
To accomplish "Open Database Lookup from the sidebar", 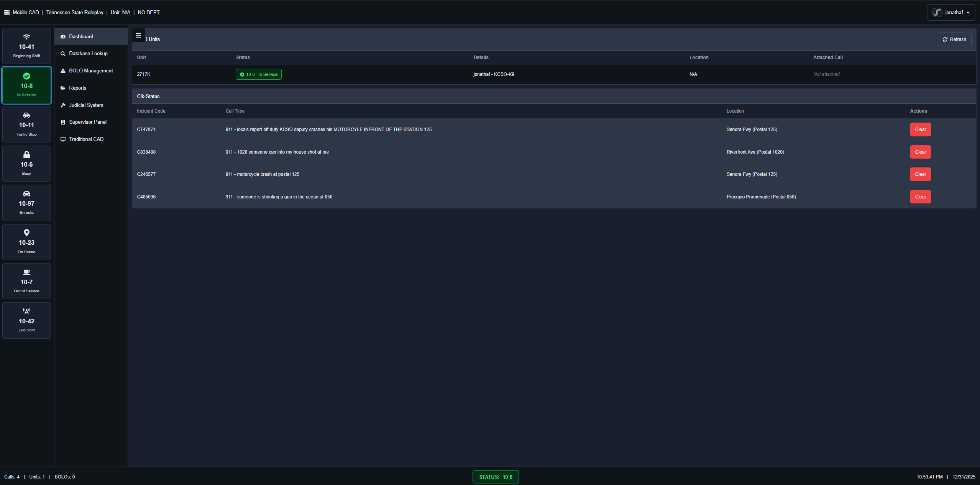I will [x=88, y=53].
